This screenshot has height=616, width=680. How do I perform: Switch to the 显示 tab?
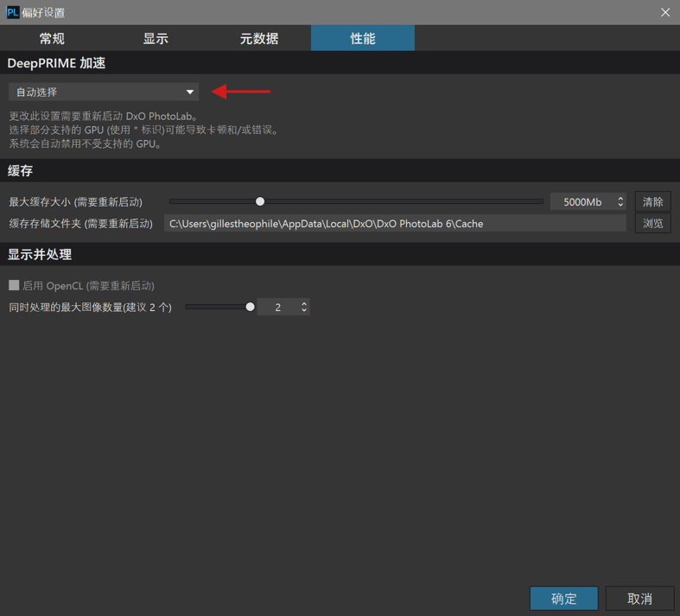coord(156,38)
